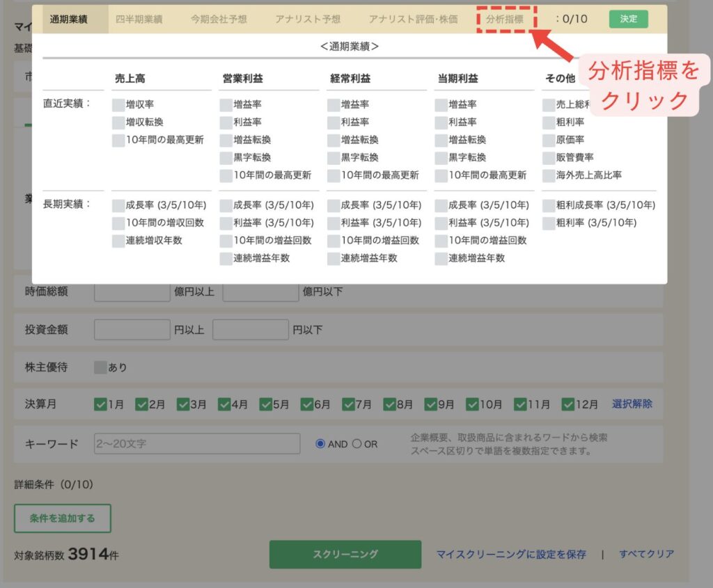713x588 pixels.
Task: Check 成長率 (3/5/10年) under 経常利益
Action: (x=334, y=206)
